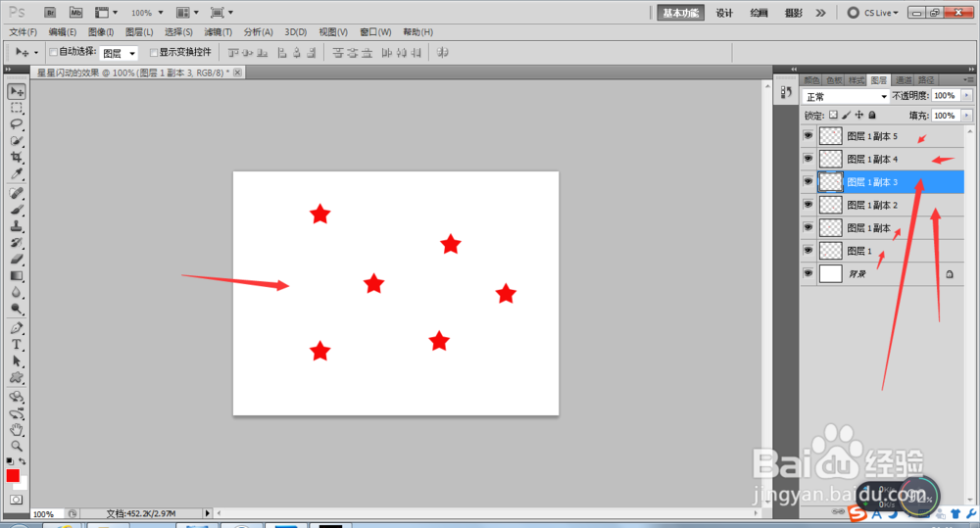This screenshot has height=528, width=980.
Task: Enable the Auto-Select checkbox
Action: coord(53,52)
